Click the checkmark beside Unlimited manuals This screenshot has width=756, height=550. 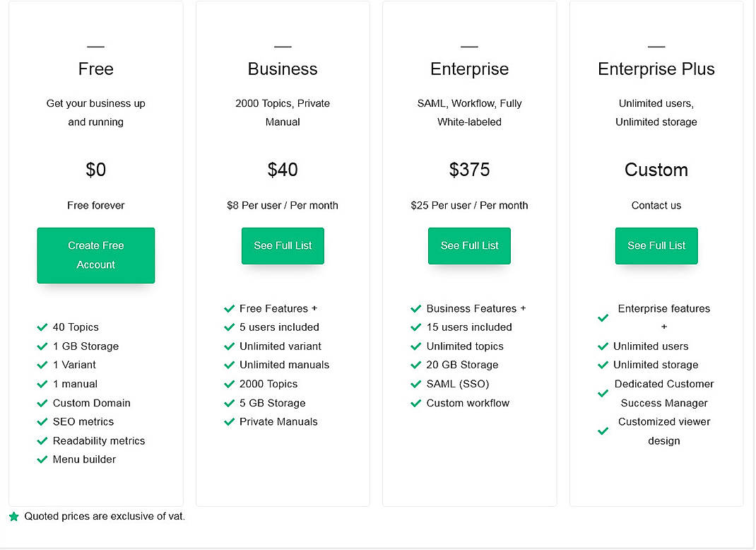230,365
